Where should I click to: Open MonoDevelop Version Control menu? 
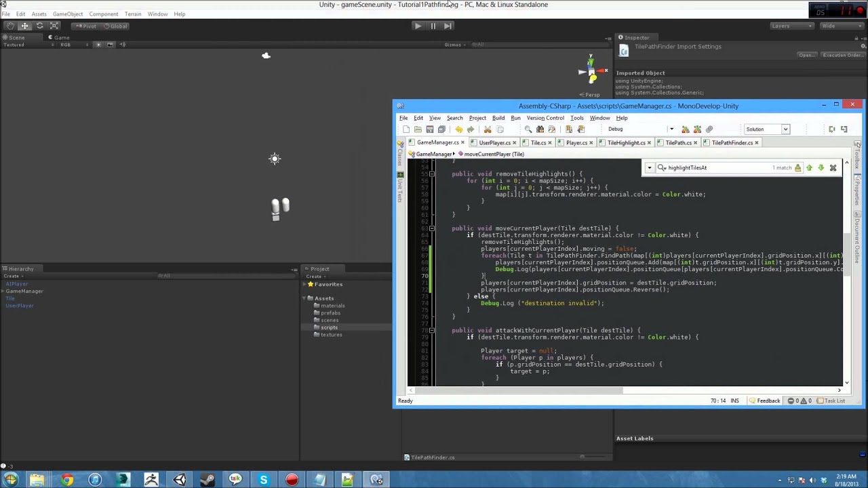point(545,118)
